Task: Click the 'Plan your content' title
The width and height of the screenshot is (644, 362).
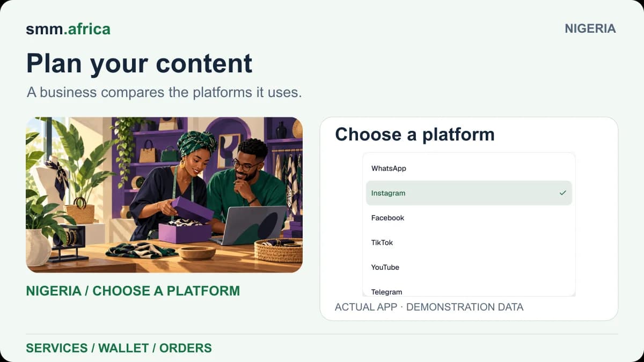Action: tap(140, 63)
